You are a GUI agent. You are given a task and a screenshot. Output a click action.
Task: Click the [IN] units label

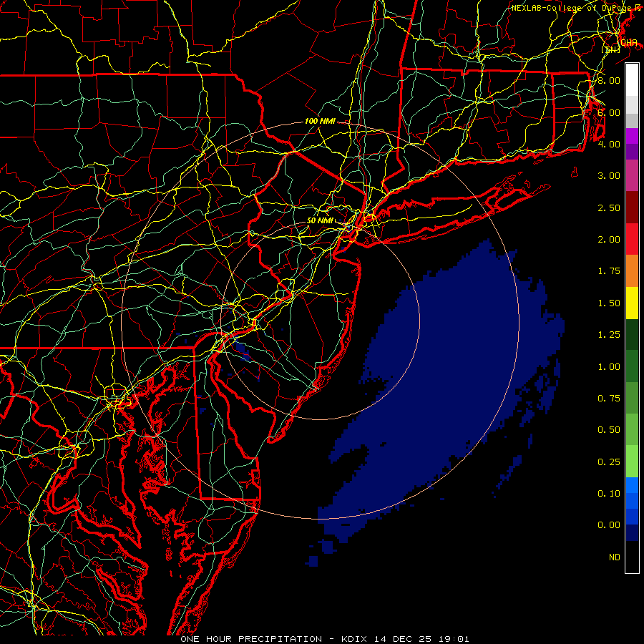[x=611, y=49]
